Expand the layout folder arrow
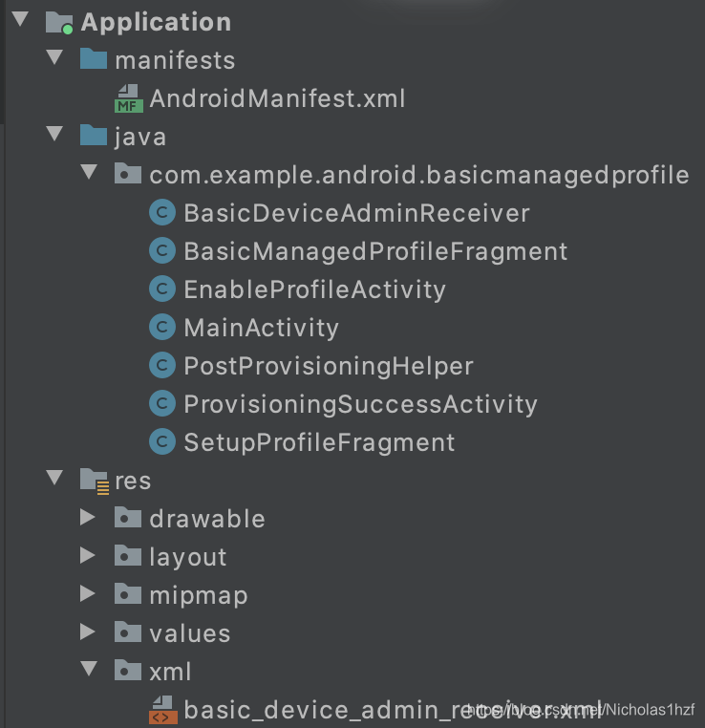Image resolution: width=705 pixels, height=728 pixels. [87, 555]
